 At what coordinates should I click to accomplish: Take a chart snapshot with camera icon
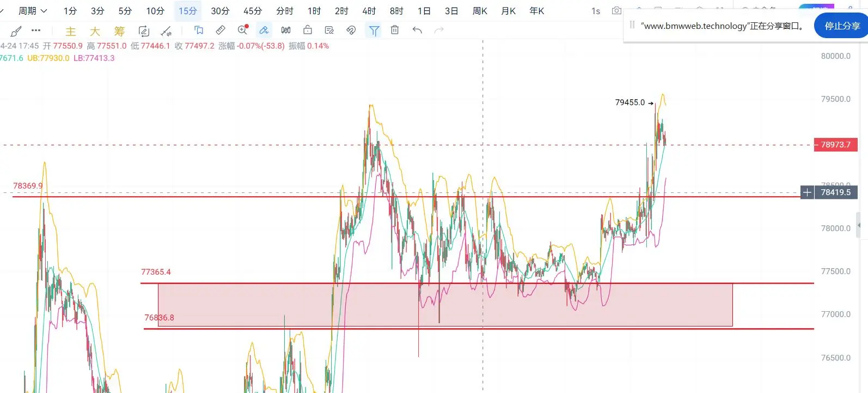click(616, 10)
